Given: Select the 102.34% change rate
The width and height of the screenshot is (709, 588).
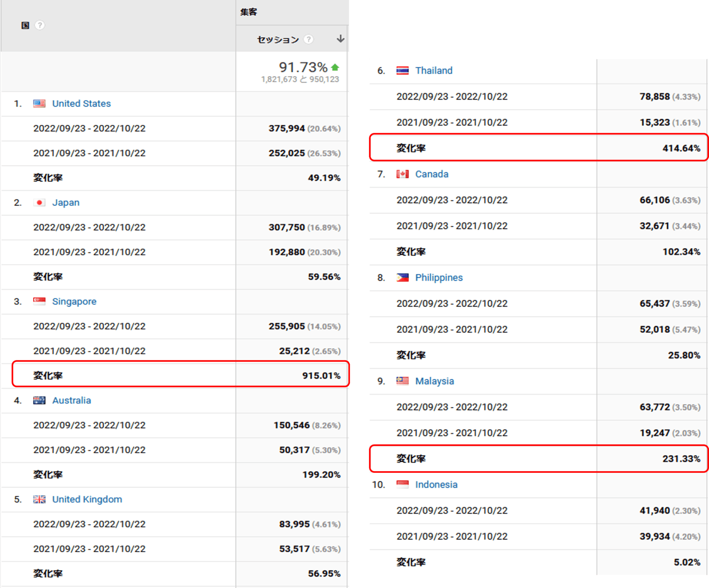Looking at the screenshot, I should point(682,252).
